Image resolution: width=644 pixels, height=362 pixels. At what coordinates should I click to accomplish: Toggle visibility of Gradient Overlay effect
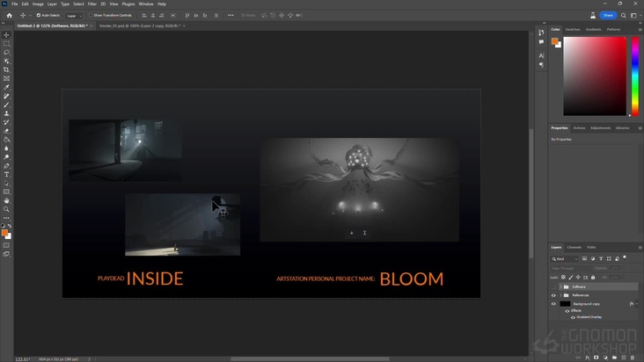pos(573,317)
